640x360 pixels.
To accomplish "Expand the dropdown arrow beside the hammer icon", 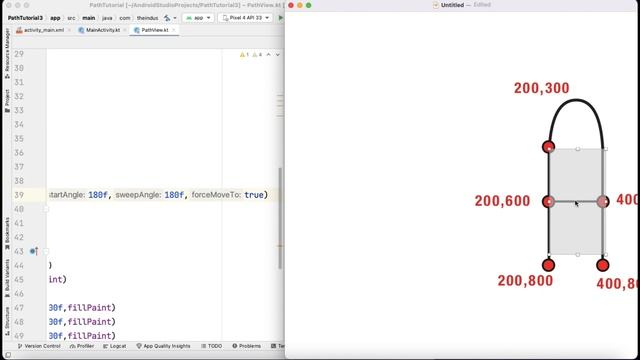I will pos(175,18).
